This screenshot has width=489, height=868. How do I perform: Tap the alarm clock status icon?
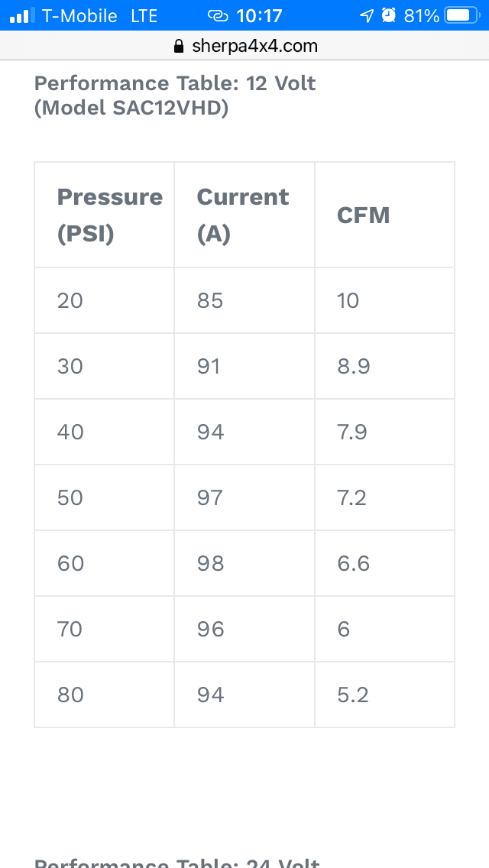[x=390, y=15]
